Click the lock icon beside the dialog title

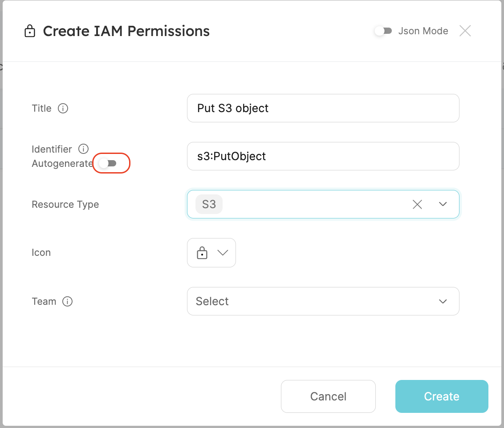[30, 32]
